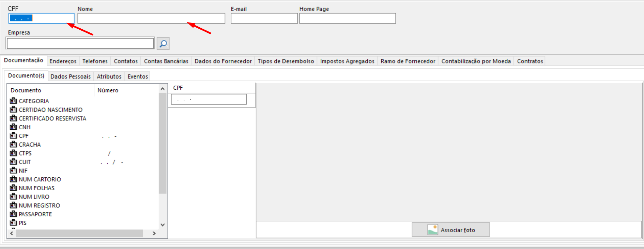Click into the Home Page field

pos(348,18)
